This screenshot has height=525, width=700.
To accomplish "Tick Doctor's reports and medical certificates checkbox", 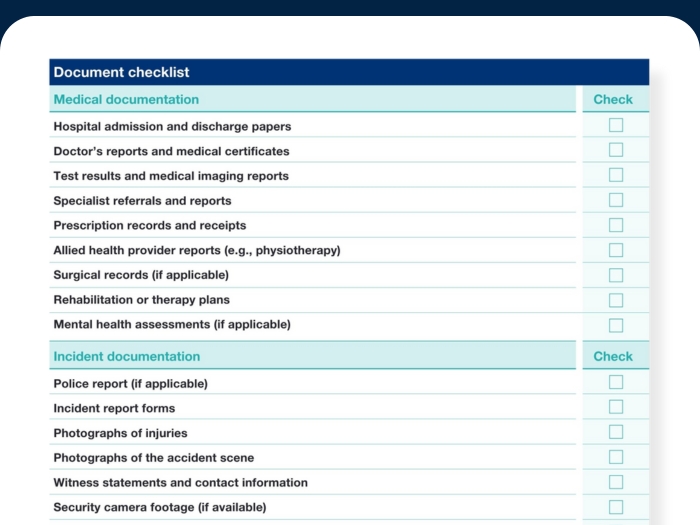I will click(x=616, y=151).
